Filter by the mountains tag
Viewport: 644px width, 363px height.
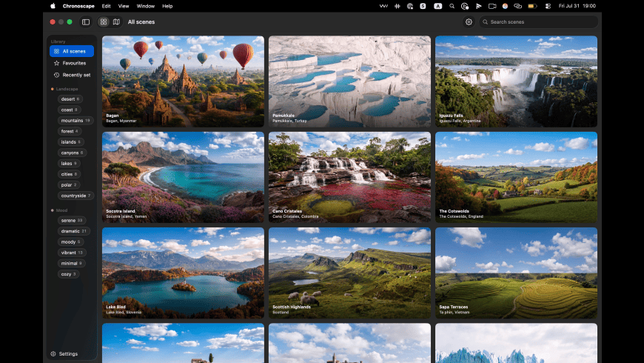(76, 121)
